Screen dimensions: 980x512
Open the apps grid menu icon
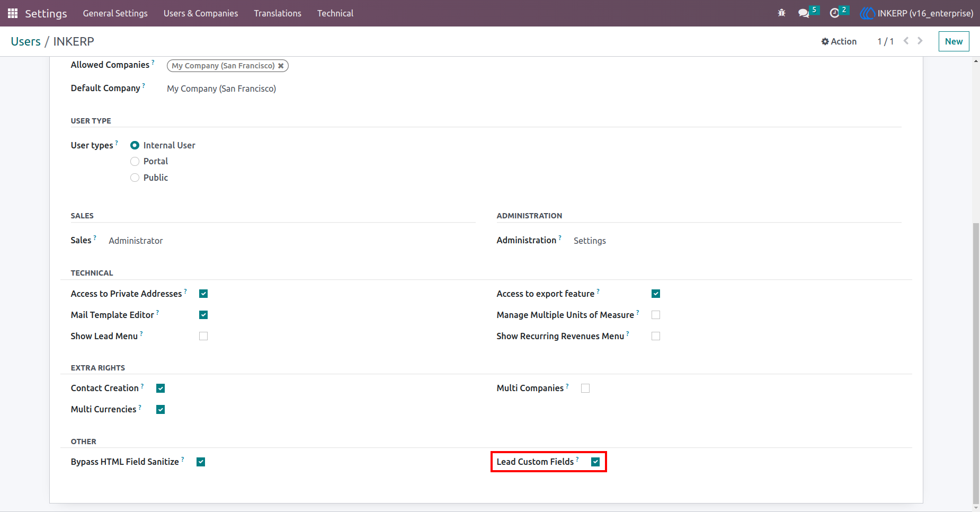(13, 13)
